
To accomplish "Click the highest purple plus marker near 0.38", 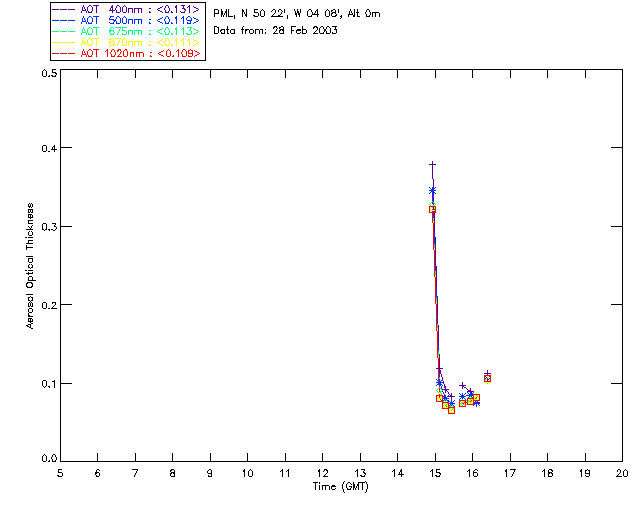I will click(x=433, y=165).
